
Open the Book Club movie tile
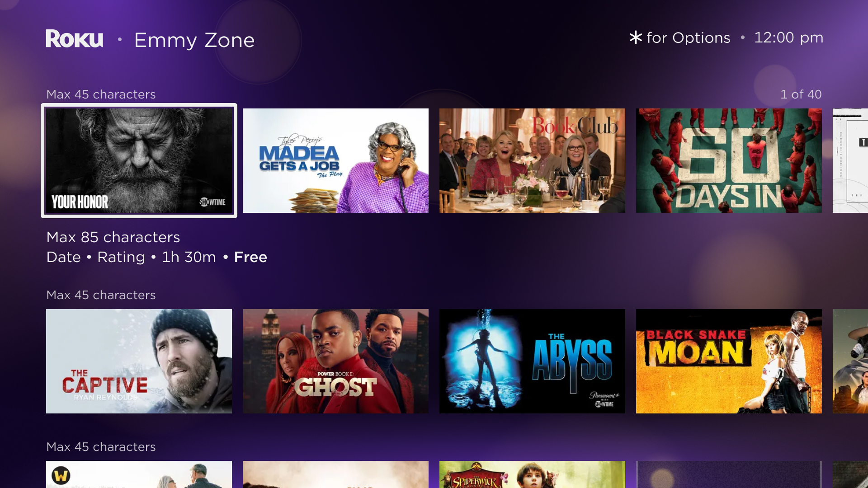click(x=532, y=160)
